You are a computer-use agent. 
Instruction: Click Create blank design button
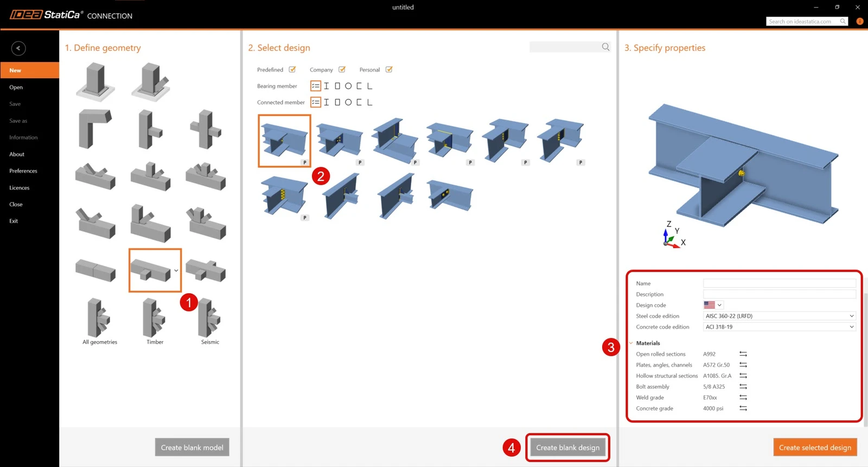568,447
